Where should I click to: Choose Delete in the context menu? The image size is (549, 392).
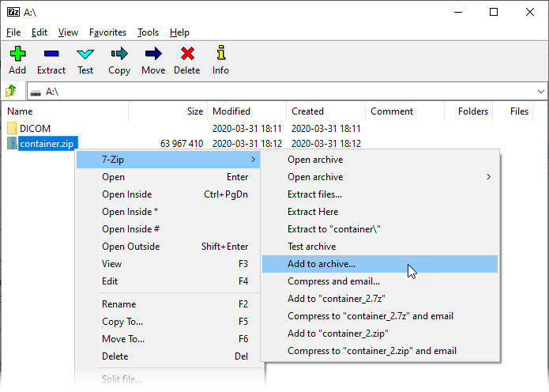pos(168,356)
